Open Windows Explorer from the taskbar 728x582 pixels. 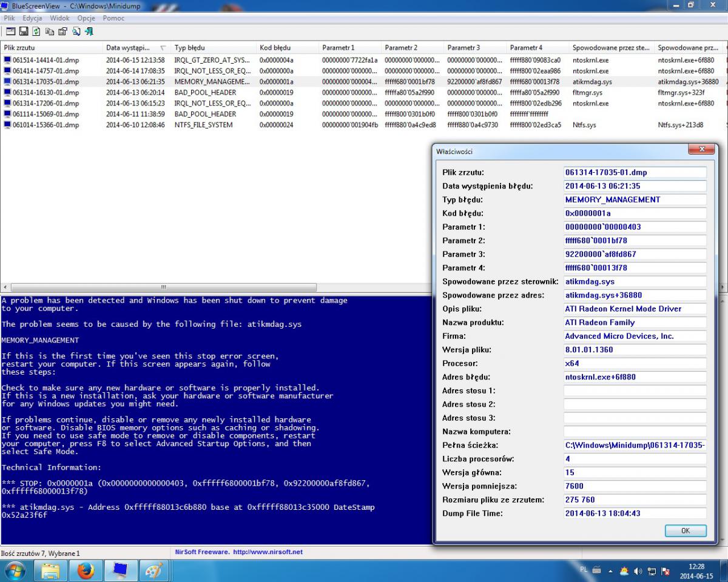tap(51, 571)
